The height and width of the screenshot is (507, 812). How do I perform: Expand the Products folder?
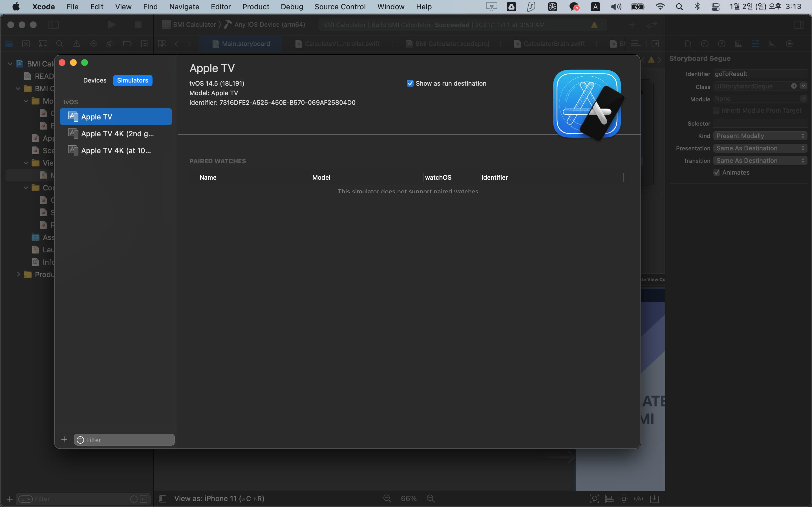coord(18,274)
